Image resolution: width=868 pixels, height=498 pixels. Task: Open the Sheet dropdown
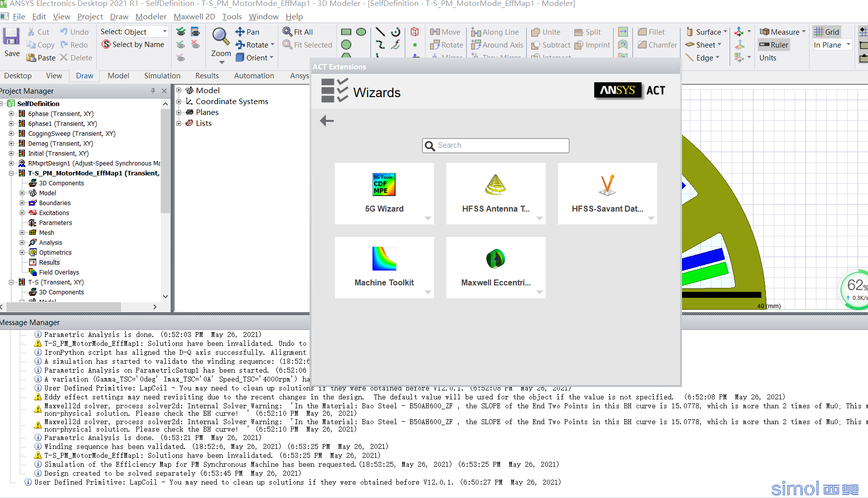click(x=719, y=45)
